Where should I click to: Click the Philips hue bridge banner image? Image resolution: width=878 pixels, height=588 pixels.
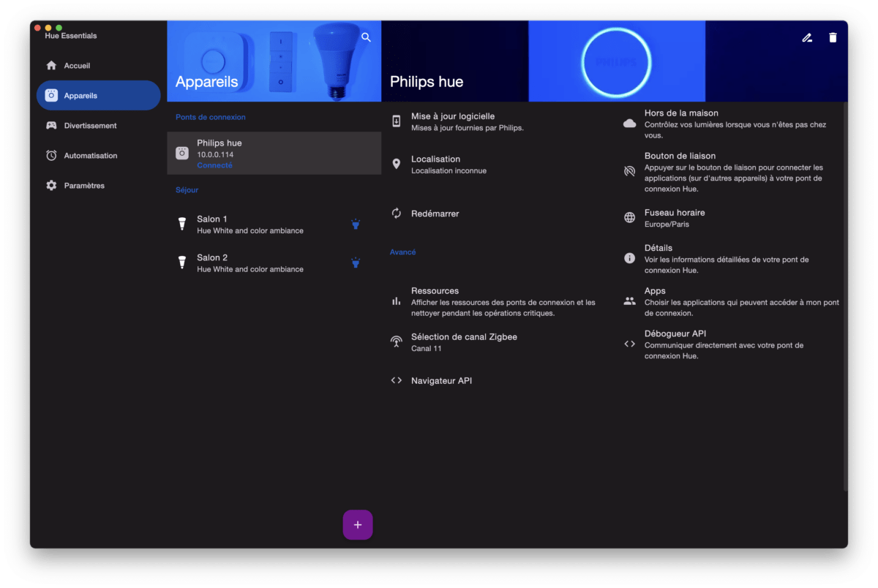pos(615,61)
